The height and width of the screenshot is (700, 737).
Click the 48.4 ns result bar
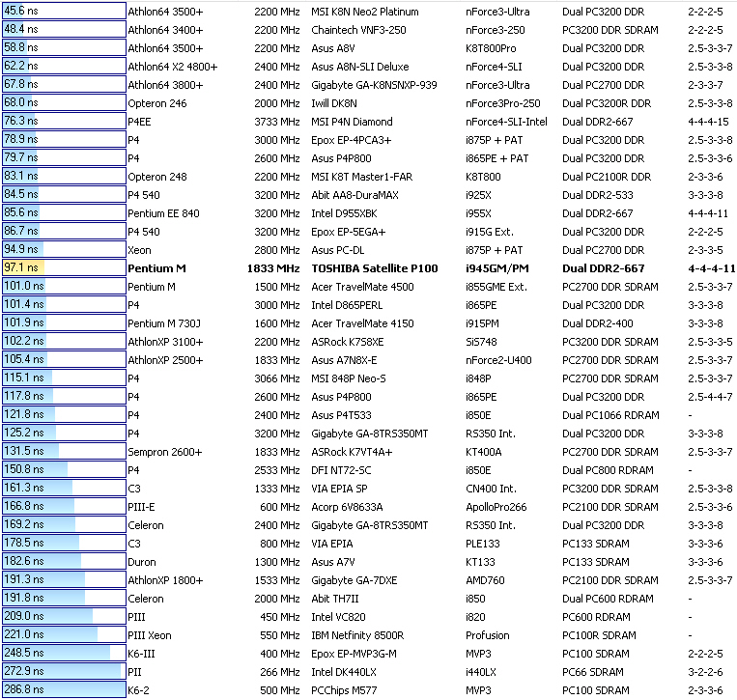point(64,29)
